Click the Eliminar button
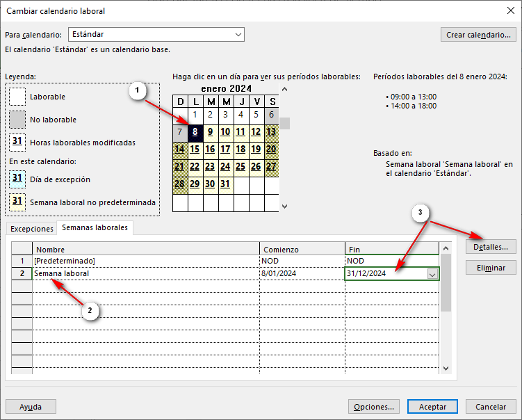 click(x=490, y=267)
